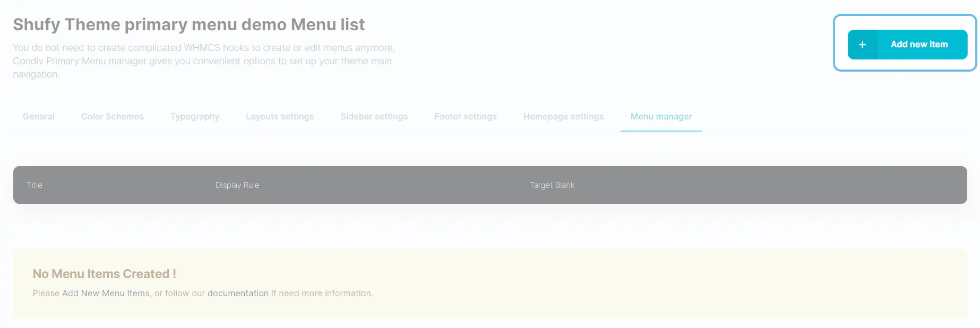Screen dimensions: 980x328
Task: Click the Menu manager tab
Action: pyautogui.click(x=661, y=117)
